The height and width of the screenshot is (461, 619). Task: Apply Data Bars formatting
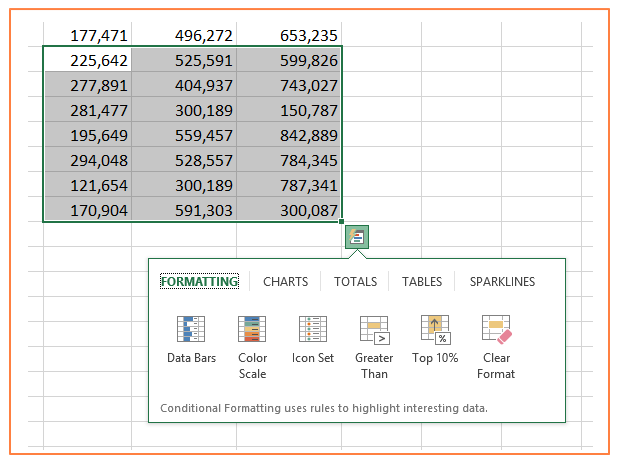click(190, 340)
